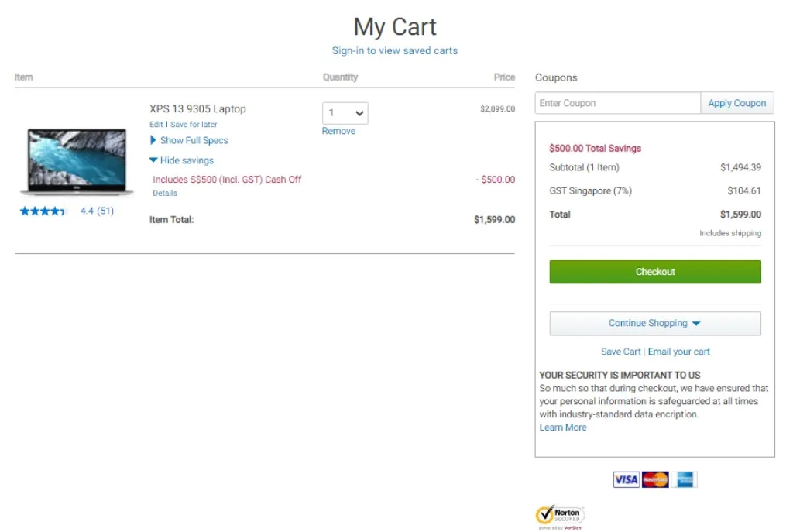Click the Apply Coupon button
This screenshot has width=793, height=532.
click(736, 103)
